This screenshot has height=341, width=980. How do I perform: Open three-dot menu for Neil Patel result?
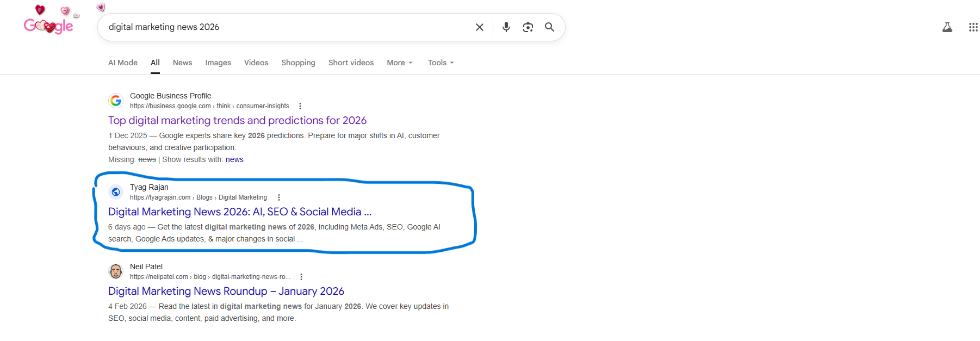301,277
